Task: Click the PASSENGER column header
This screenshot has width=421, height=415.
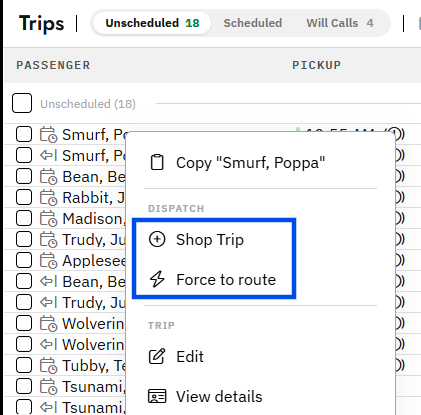Action: tap(53, 65)
